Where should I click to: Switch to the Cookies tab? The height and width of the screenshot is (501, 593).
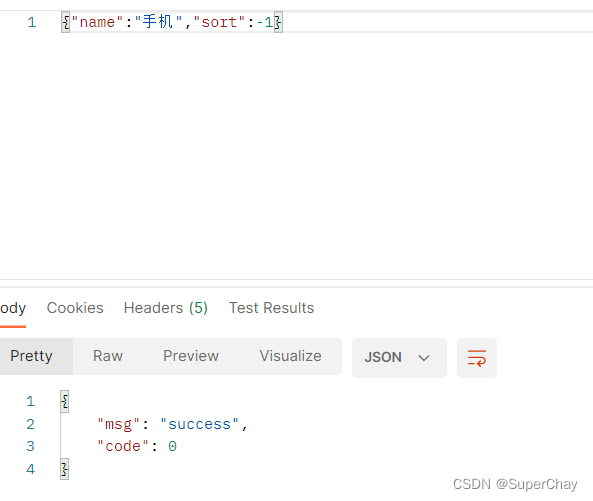[x=75, y=308]
